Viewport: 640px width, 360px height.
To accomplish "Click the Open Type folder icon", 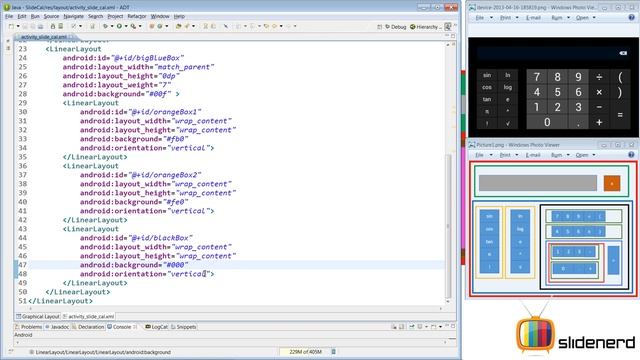I will click(x=178, y=27).
